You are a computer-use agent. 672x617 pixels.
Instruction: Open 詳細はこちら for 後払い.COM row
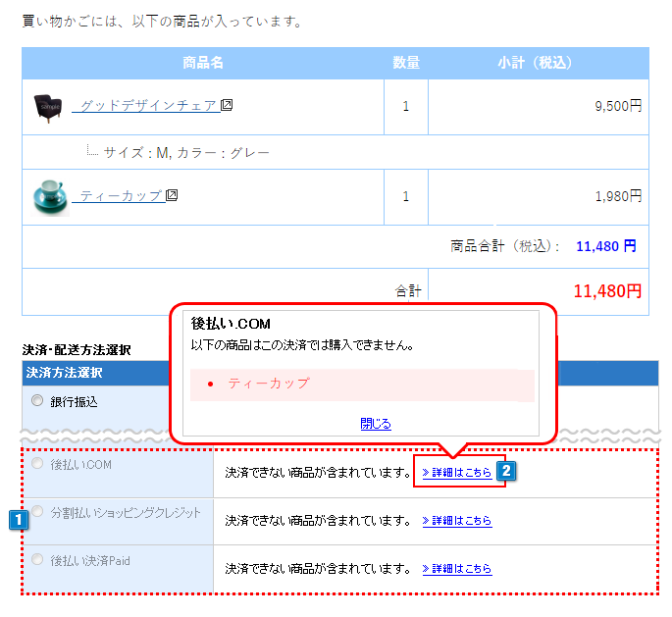[457, 473]
